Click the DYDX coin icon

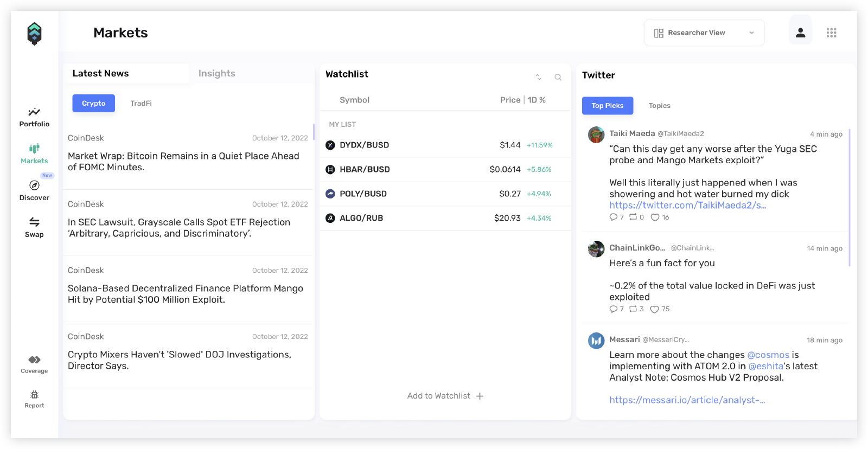330,145
